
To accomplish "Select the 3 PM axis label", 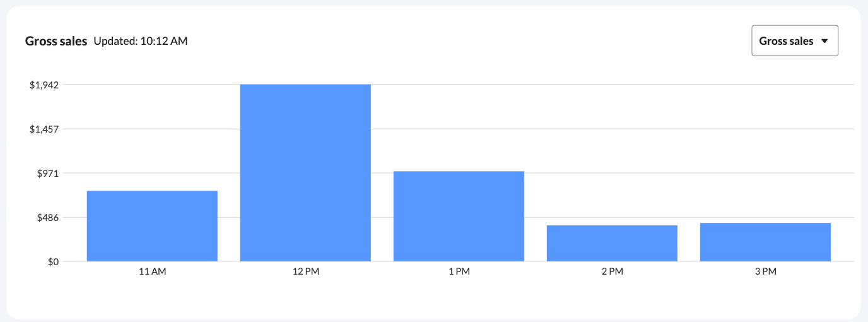I will click(765, 272).
